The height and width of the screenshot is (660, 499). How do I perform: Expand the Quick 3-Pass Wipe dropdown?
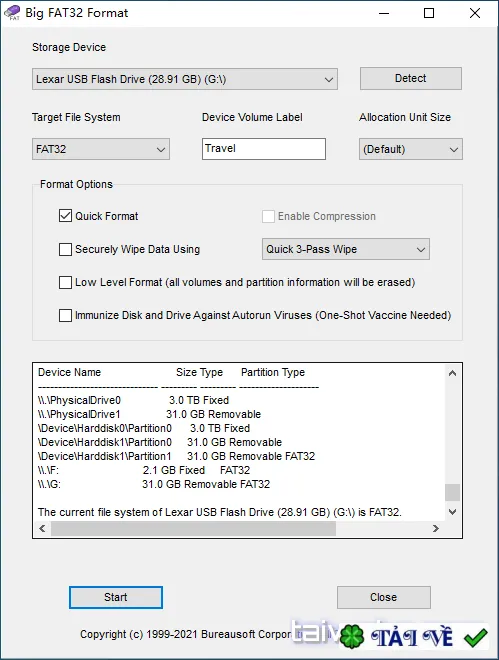coord(346,249)
